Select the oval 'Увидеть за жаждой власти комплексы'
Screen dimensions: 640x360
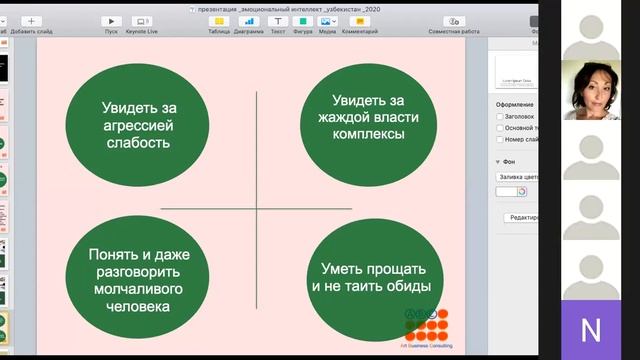point(369,125)
